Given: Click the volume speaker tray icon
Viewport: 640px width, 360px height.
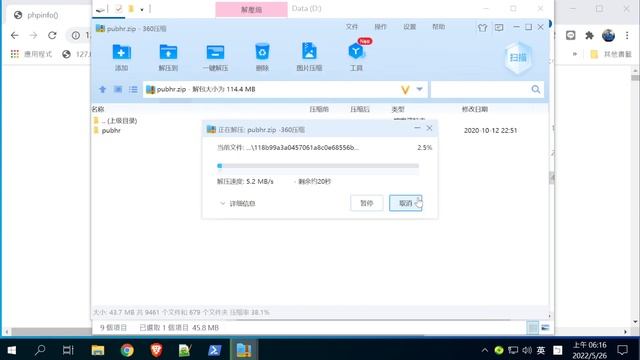Looking at the screenshot, I should pos(527,350).
